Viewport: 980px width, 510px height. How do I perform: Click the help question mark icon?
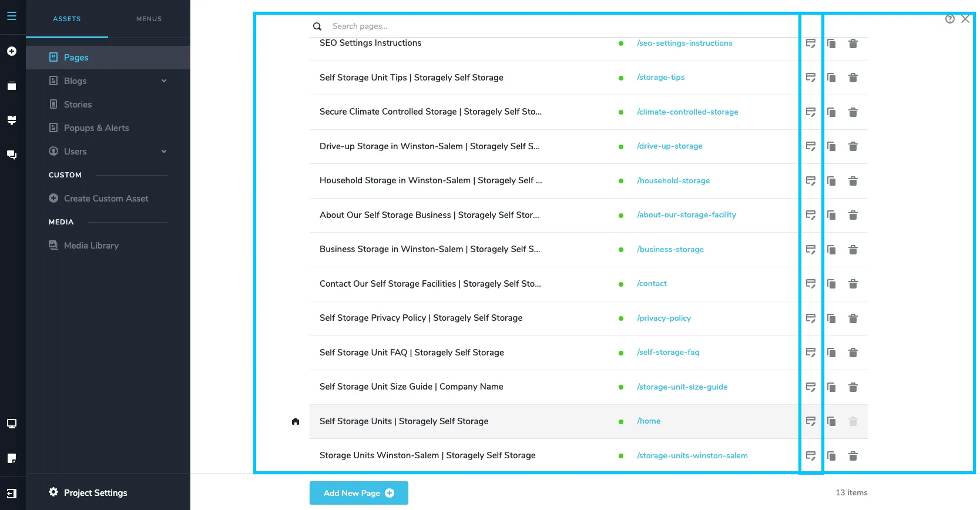950,19
